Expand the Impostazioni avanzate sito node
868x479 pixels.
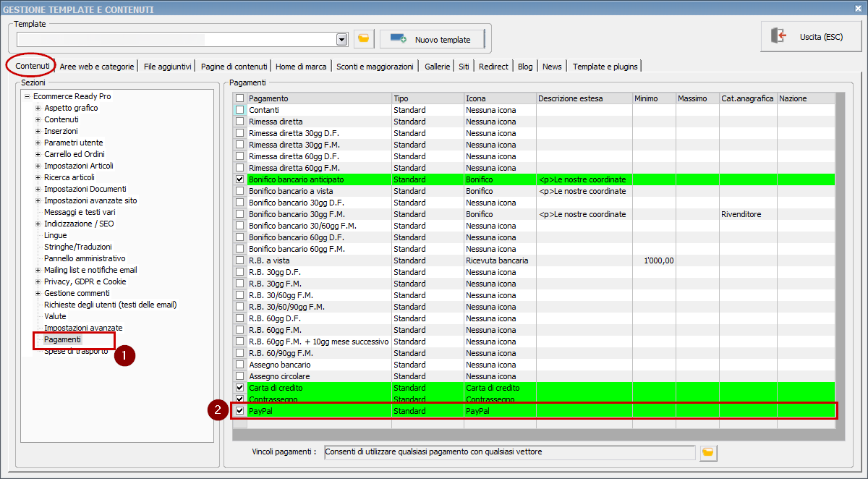pyautogui.click(x=38, y=200)
